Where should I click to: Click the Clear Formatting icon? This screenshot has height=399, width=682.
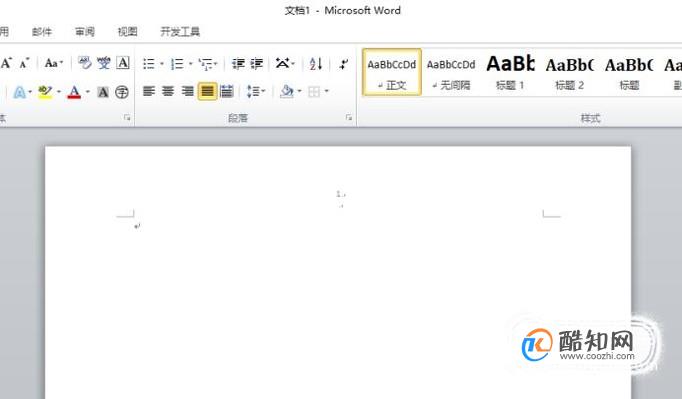[85, 64]
